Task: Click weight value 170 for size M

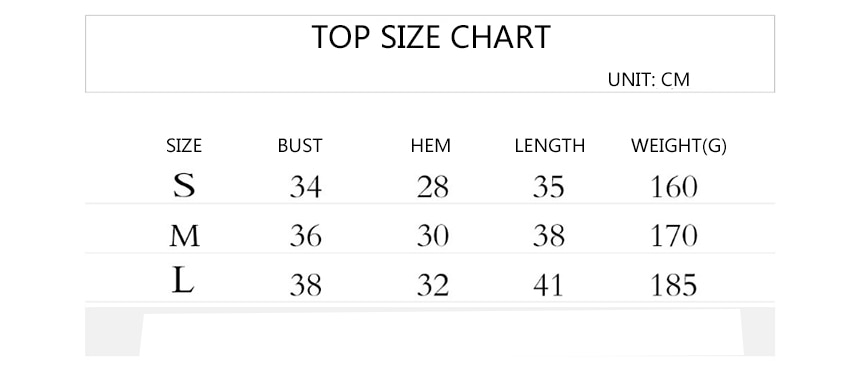Action: [674, 236]
